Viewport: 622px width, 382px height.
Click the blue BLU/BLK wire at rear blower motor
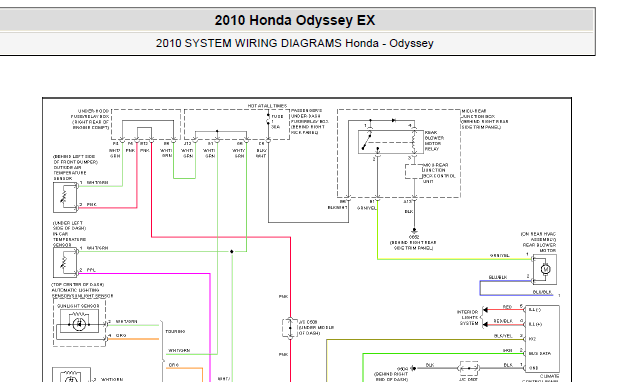pyautogui.click(x=505, y=281)
